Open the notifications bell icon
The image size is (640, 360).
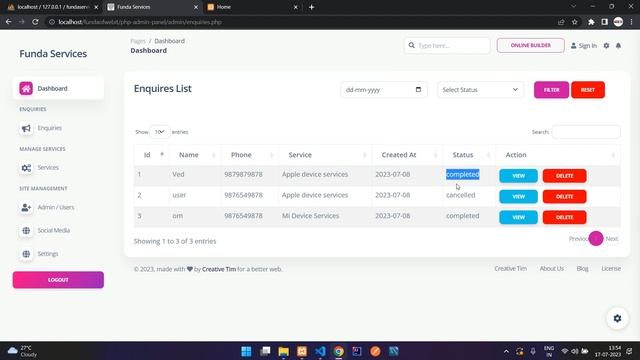pos(618,46)
